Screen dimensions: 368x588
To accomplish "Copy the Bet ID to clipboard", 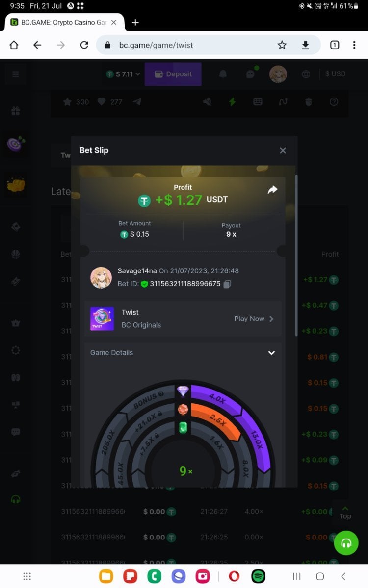I will [227, 284].
